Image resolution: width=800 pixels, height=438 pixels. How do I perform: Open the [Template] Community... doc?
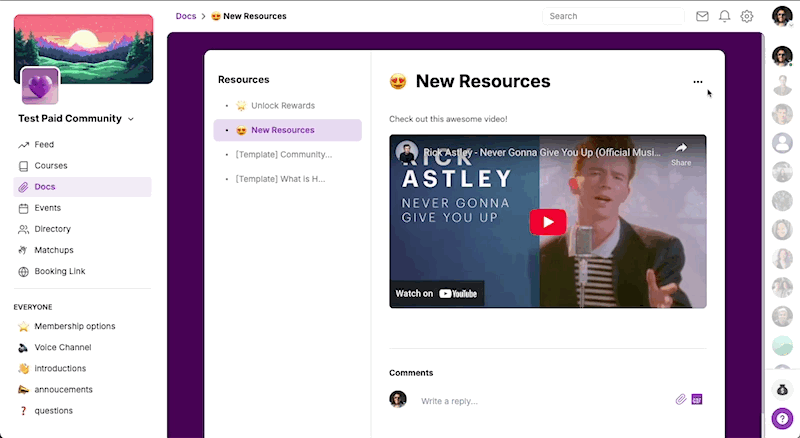pos(288,154)
